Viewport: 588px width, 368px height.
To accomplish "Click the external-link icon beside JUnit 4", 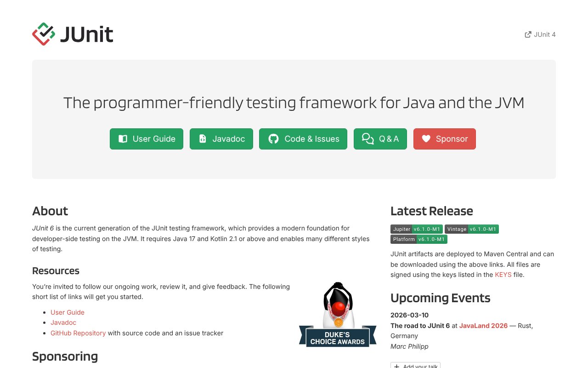I will tap(528, 34).
